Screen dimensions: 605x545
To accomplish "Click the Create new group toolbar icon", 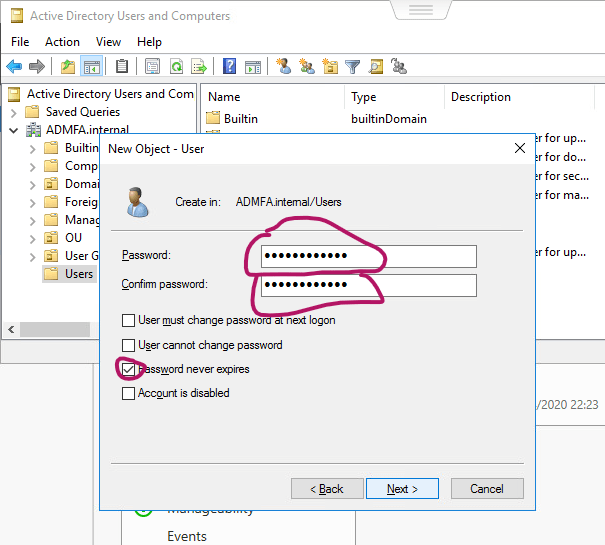I will click(x=307, y=67).
